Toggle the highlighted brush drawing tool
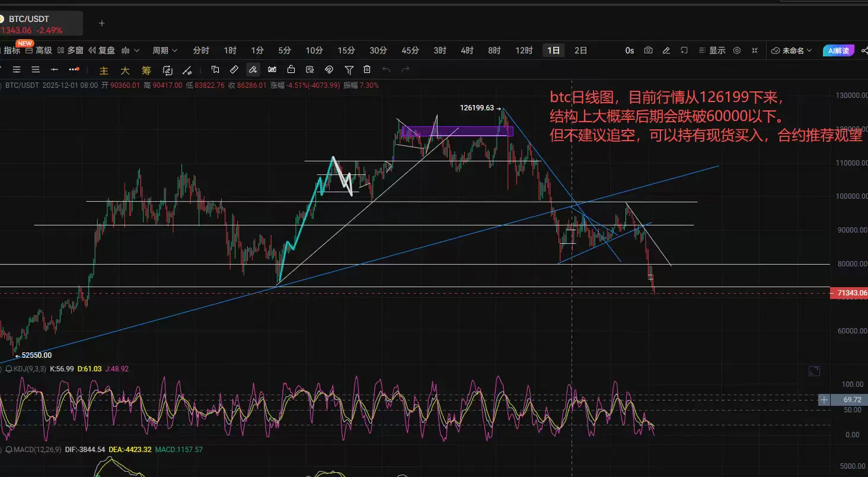This screenshot has height=477, width=868. [253, 69]
